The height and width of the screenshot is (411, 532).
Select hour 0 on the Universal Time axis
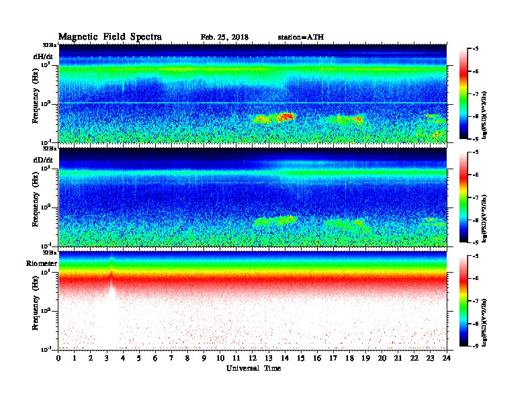click(58, 359)
